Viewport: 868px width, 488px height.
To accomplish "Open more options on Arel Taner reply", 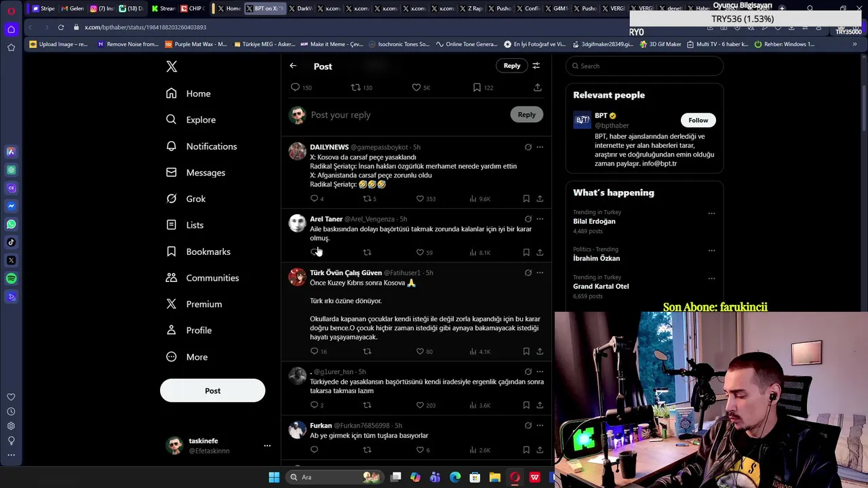I will click(540, 219).
